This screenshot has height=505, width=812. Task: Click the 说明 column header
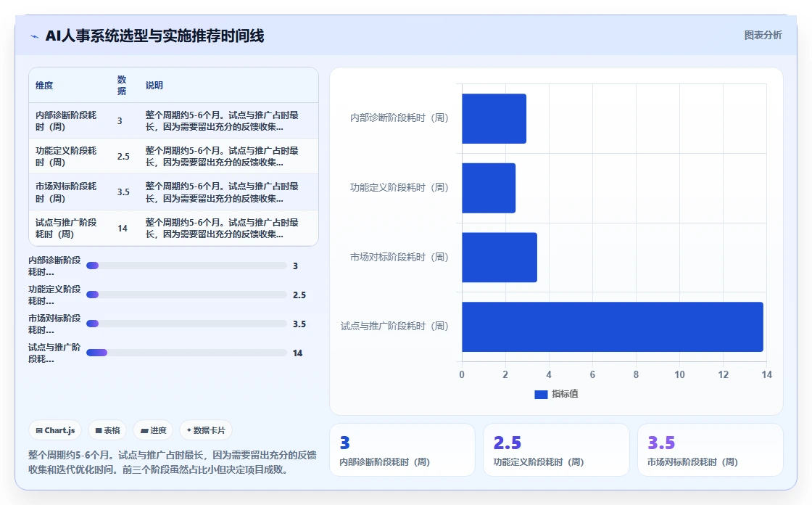pos(154,86)
